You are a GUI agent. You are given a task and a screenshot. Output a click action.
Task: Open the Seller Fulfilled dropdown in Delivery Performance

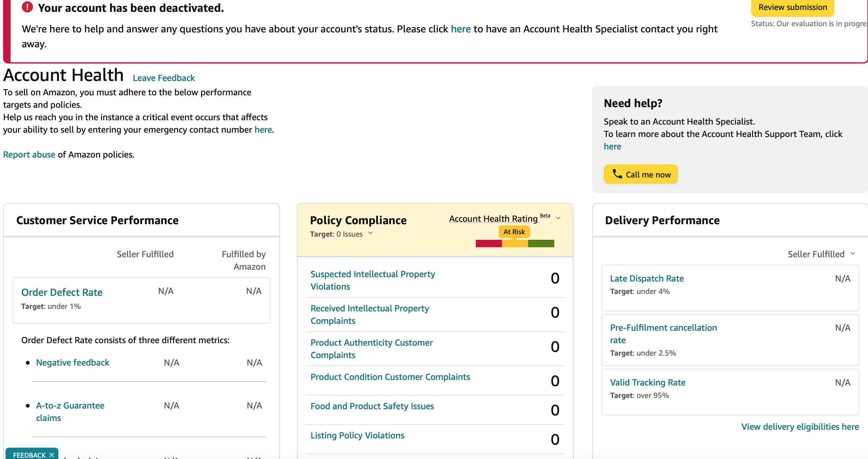tap(821, 254)
